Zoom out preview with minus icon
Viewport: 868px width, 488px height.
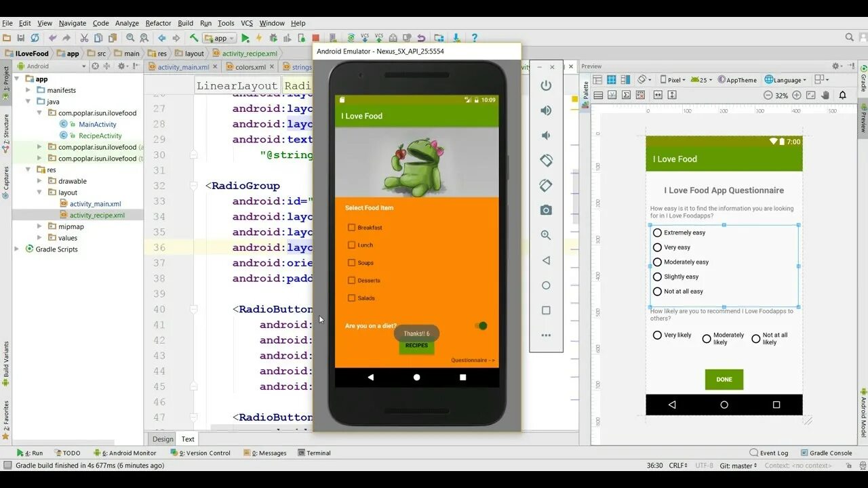tap(768, 96)
